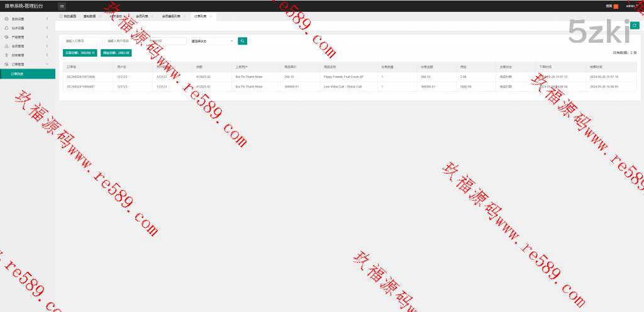Image resolution: width=644 pixels, height=312 pixels.
Task: Expand the 产品管理 sidebar menu
Action: [47, 37]
